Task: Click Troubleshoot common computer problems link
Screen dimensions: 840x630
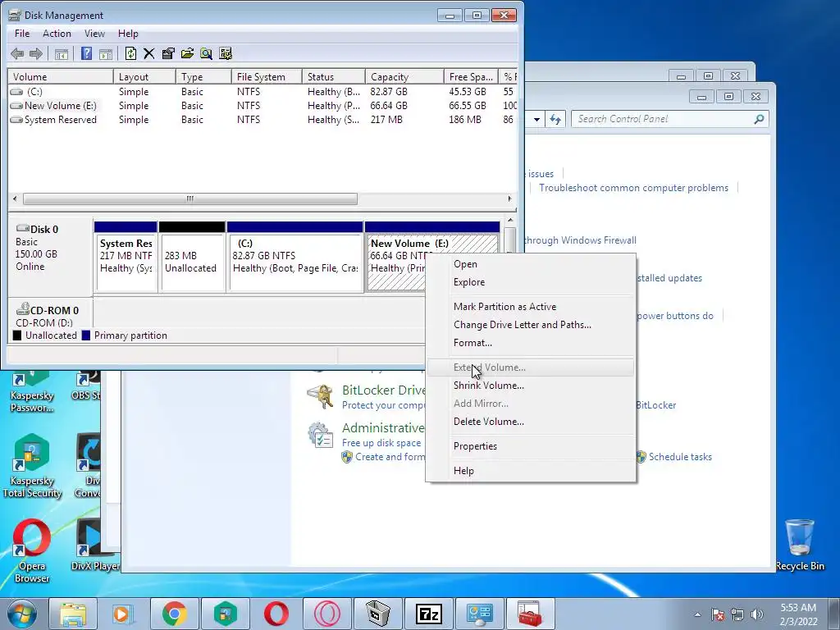Action: click(634, 188)
